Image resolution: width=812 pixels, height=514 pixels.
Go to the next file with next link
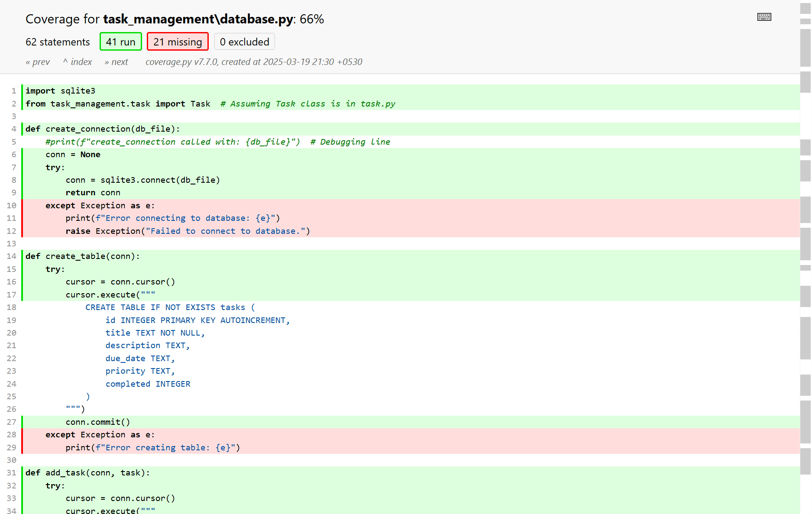116,61
